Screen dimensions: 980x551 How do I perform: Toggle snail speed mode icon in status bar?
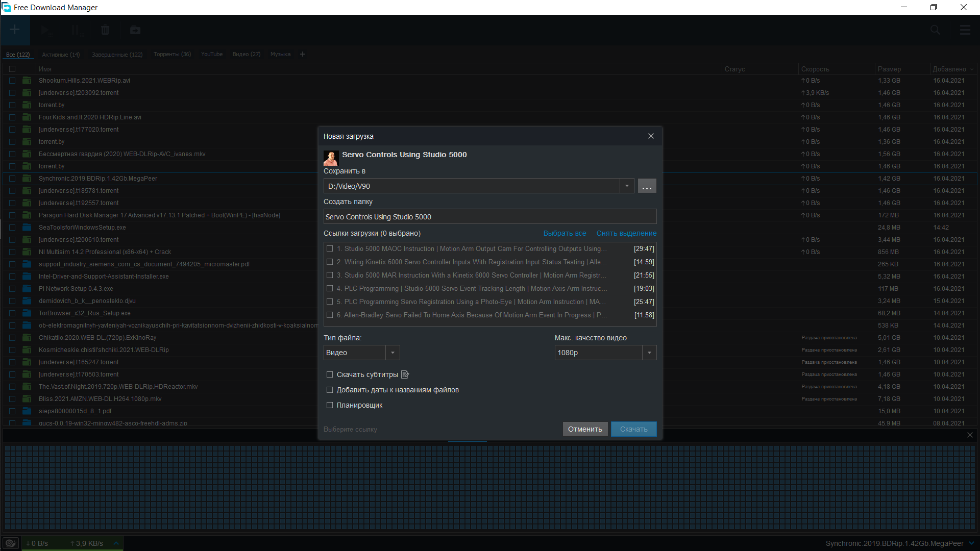tap(11, 543)
